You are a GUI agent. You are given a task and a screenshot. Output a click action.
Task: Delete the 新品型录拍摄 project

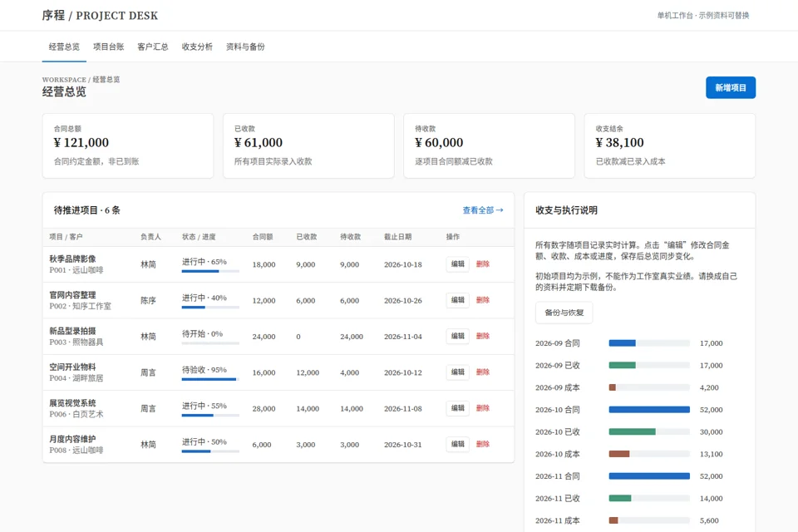tap(482, 336)
